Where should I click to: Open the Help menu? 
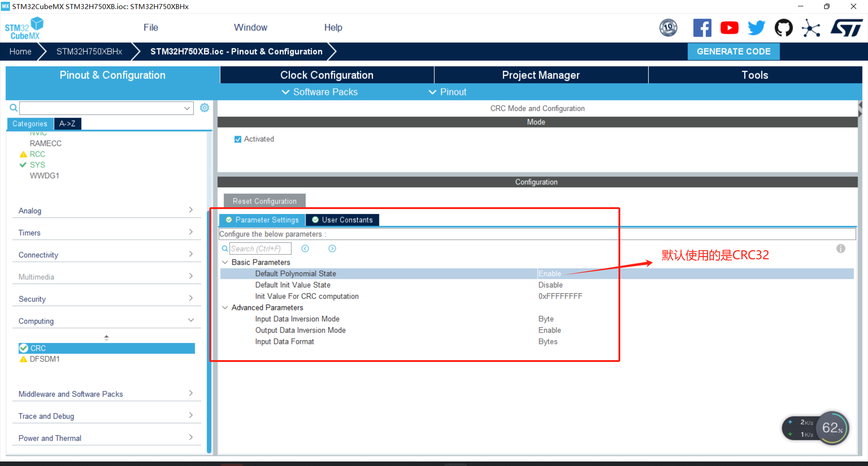[x=333, y=28]
